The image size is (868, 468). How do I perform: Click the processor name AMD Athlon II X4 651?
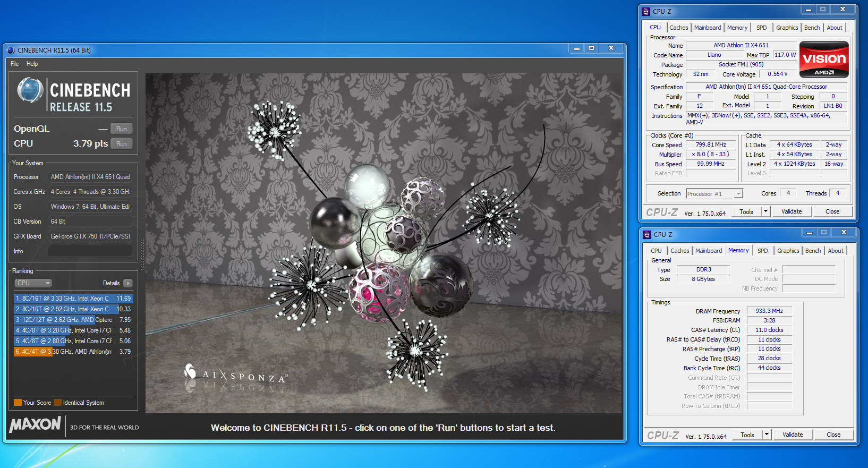(x=741, y=46)
